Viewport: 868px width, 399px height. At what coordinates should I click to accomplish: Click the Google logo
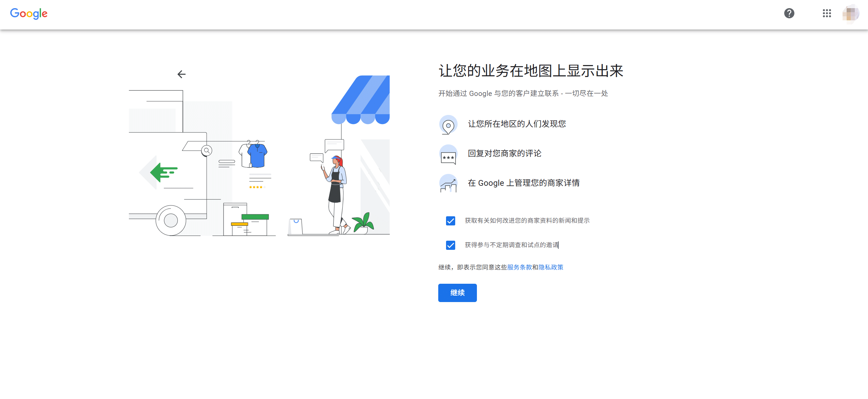pyautogui.click(x=29, y=14)
